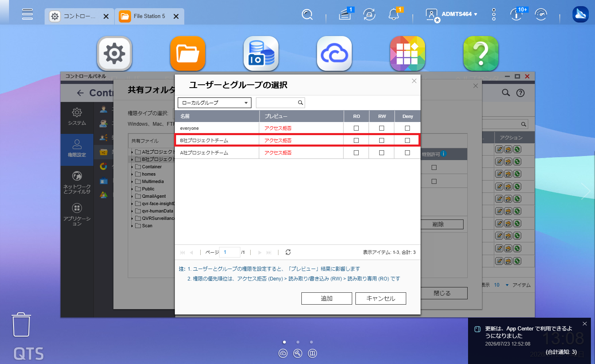
Task: Open items-per-page dropdown showing 10
Action: point(501,285)
